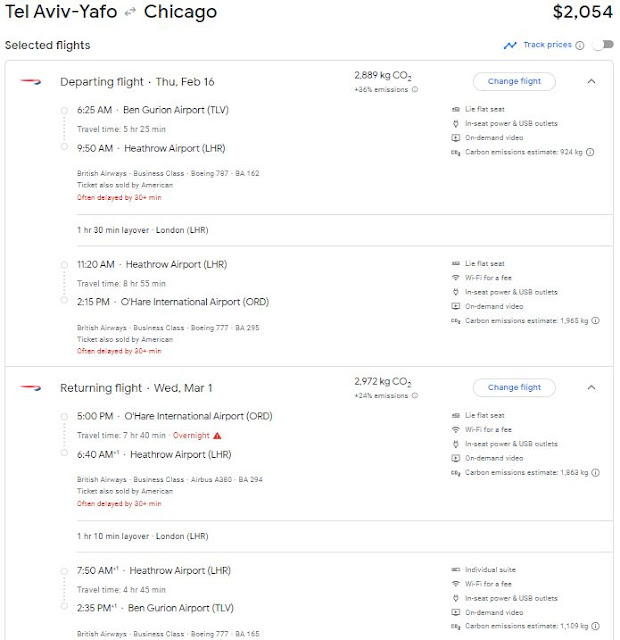Click info icon beside 1,109 kg emissions
620x640 pixels.
[x=596, y=625]
